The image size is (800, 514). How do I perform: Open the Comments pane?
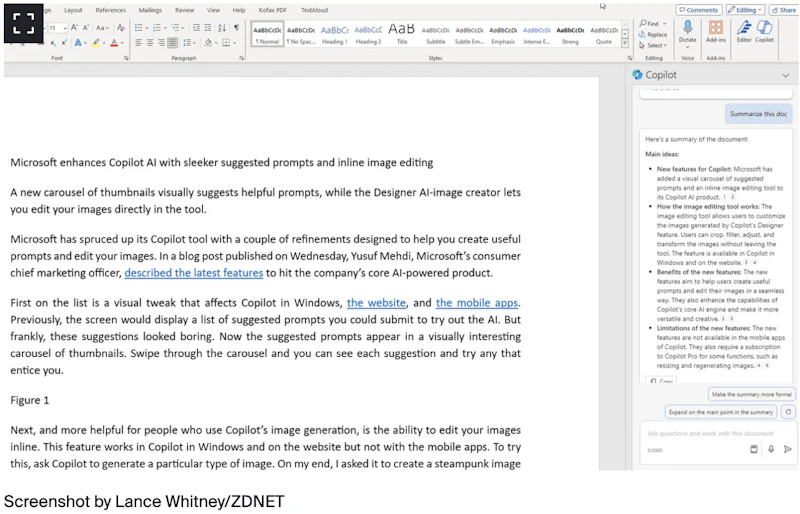(x=698, y=10)
